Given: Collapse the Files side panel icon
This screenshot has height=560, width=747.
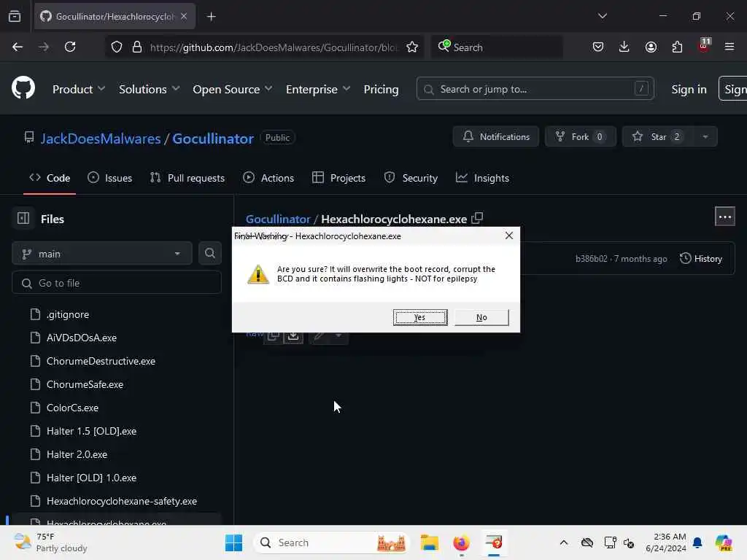Looking at the screenshot, I should tap(23, 218).
